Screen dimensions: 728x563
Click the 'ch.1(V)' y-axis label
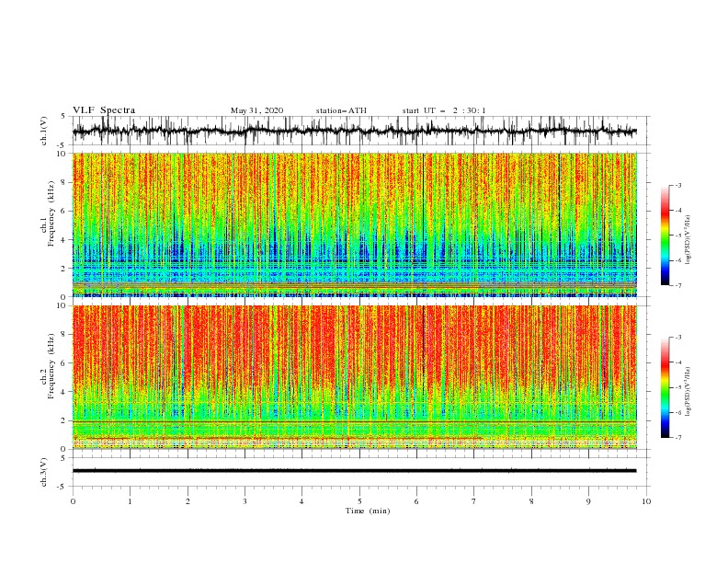point(44,131)
